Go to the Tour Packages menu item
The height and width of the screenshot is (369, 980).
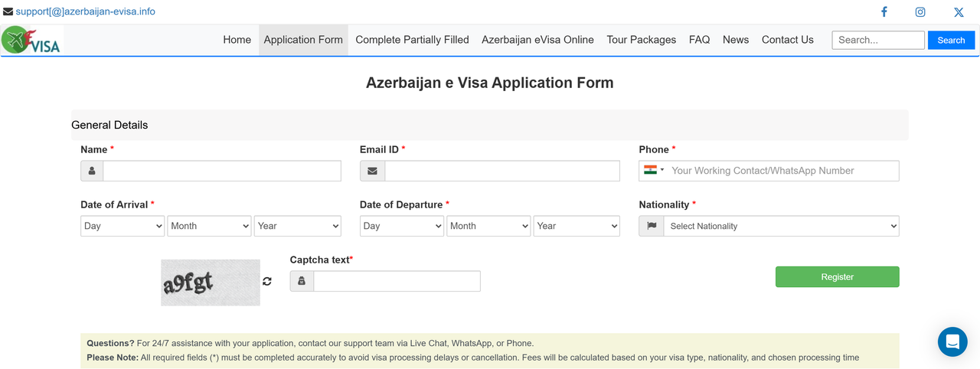point(641,40)
